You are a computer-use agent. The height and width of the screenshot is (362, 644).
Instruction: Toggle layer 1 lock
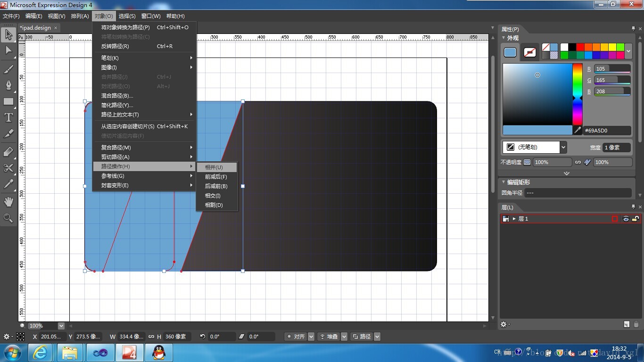pos(636,219)
